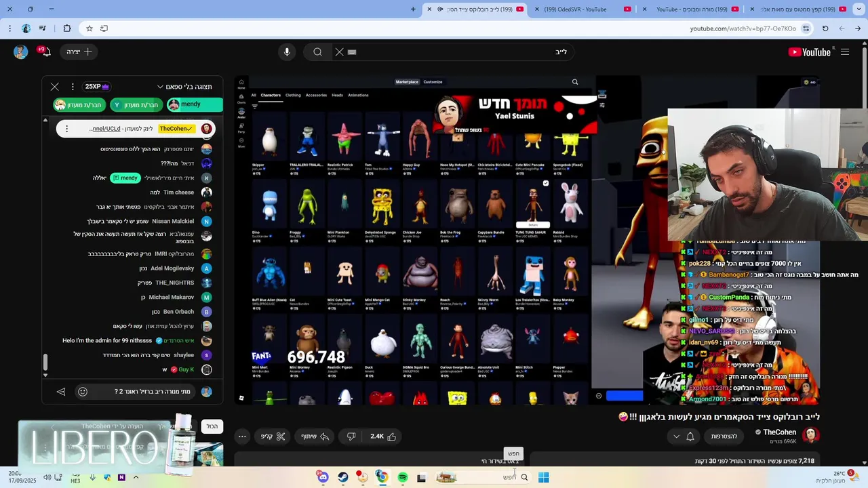
Task: Open Discord from the taskbar
Action: coord(323,477)
